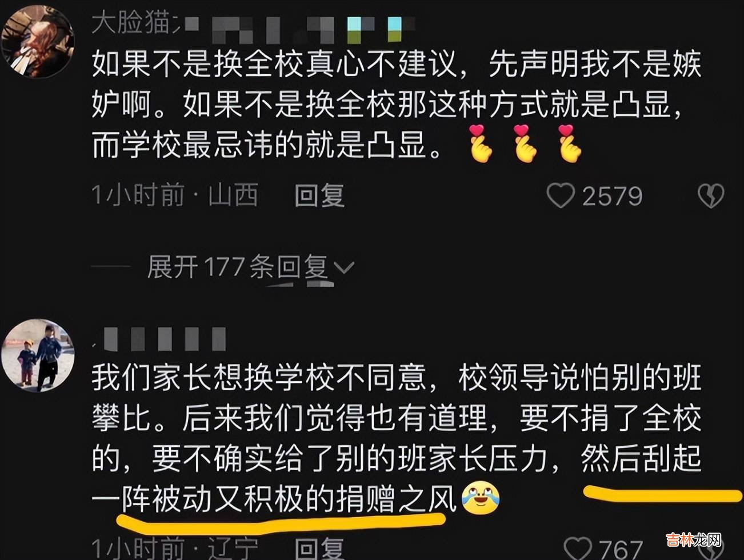744x560 pixels.
Task: Like the 山西 comment via heart icon
Action: [x=561, y=196]
